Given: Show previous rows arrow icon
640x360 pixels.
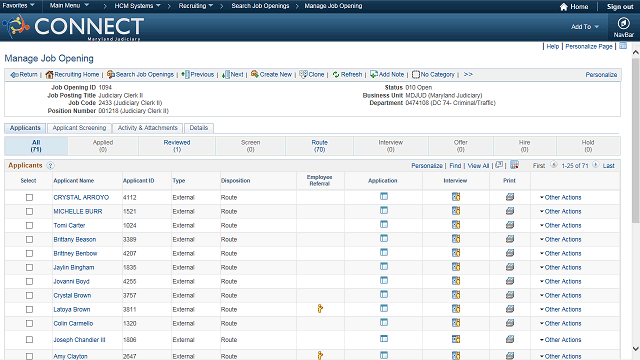Looking at the screenshot, I should (x=553, y=165).
